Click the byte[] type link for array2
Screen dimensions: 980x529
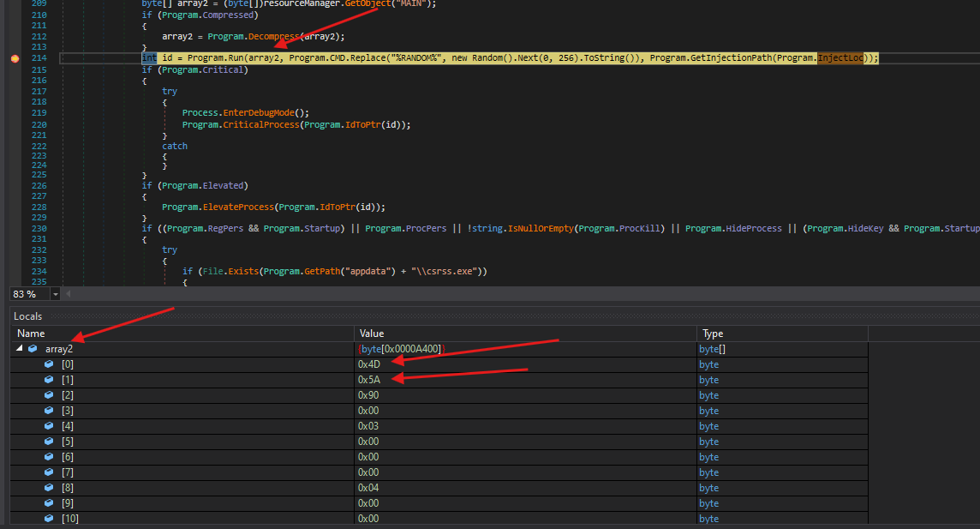point(712,349)
